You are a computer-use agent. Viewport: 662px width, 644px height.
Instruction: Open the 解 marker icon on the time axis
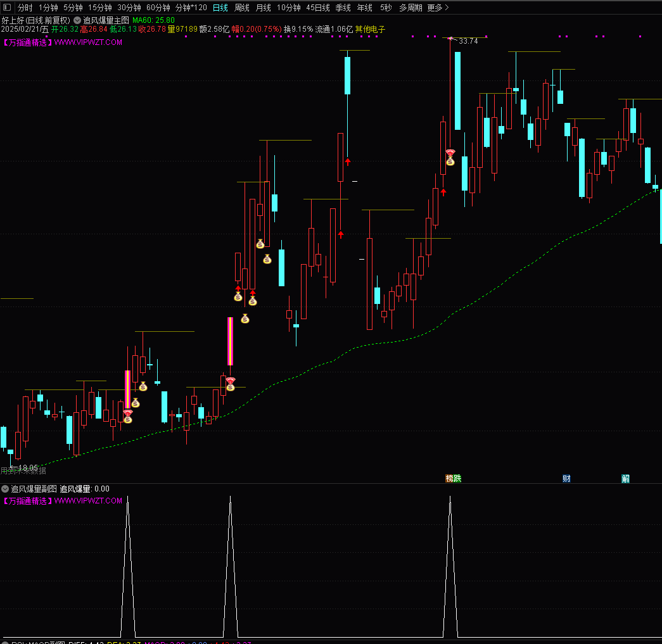(625, 478)
